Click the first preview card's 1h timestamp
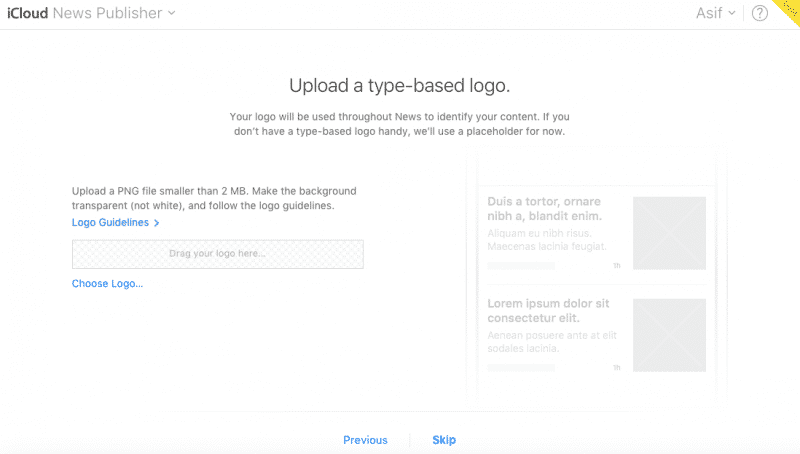This screenshot has height=454, width=800. click(617, 266)
